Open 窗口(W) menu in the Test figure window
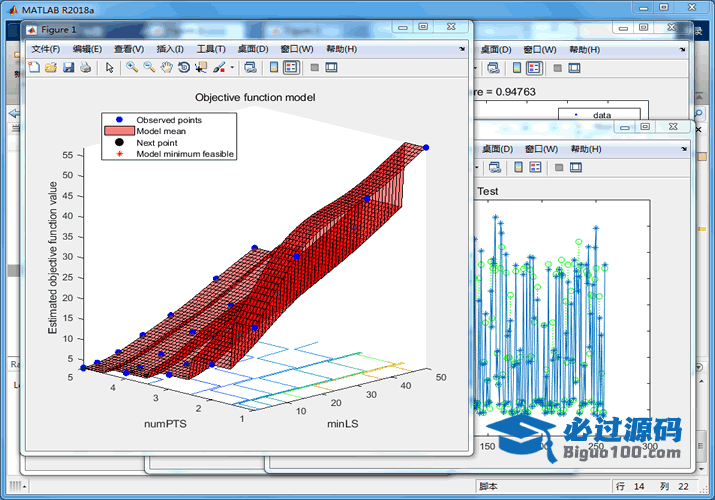This screenshot has width=715, height=500. tap(541, 149)
